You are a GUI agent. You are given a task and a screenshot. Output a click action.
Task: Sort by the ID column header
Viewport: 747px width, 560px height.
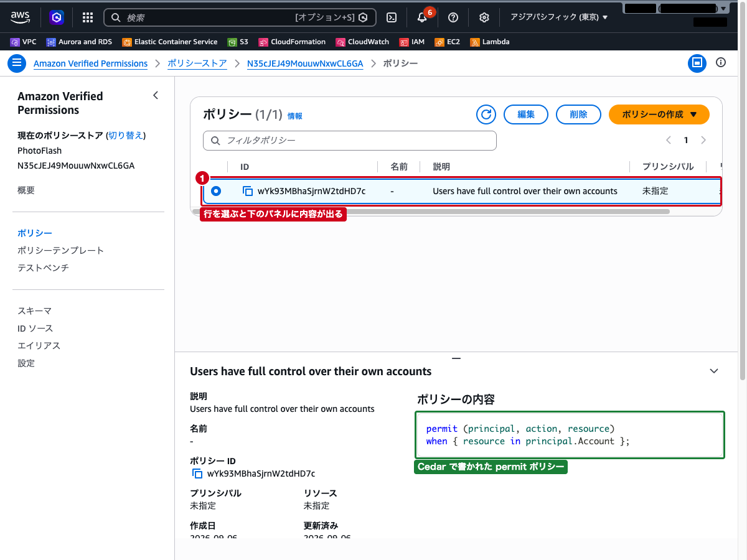point(245,167)
